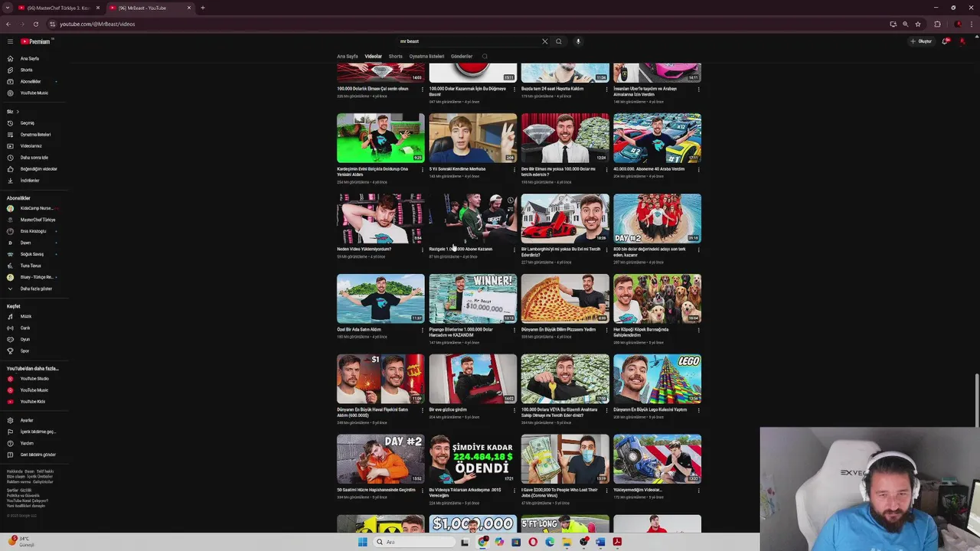Open a new browser tab
This screenshot has height=551, width=980.
click(203, 8)
